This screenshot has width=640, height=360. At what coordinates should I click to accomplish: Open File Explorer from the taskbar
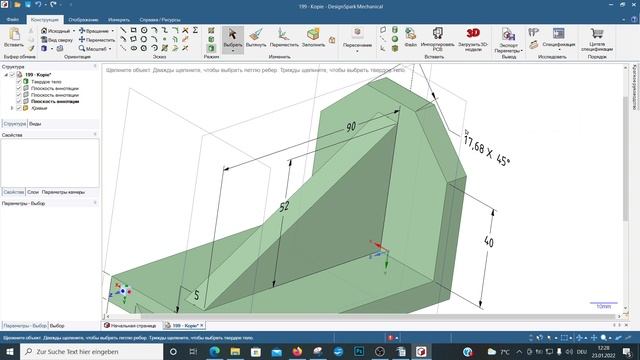pos(235,351)
